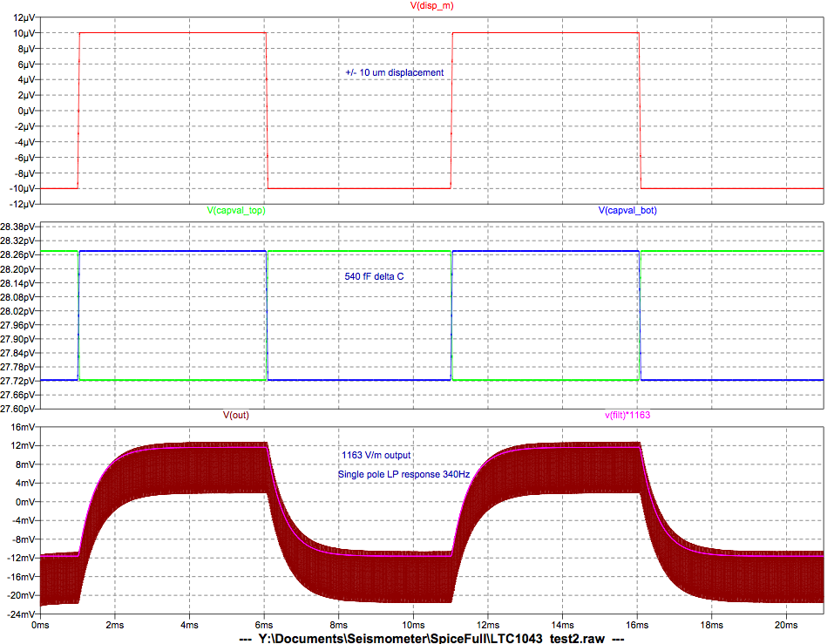This screenshot has width=834, height=644.
Task: Click the 16mV axis label in bottom pane
Action: point(23,427)
